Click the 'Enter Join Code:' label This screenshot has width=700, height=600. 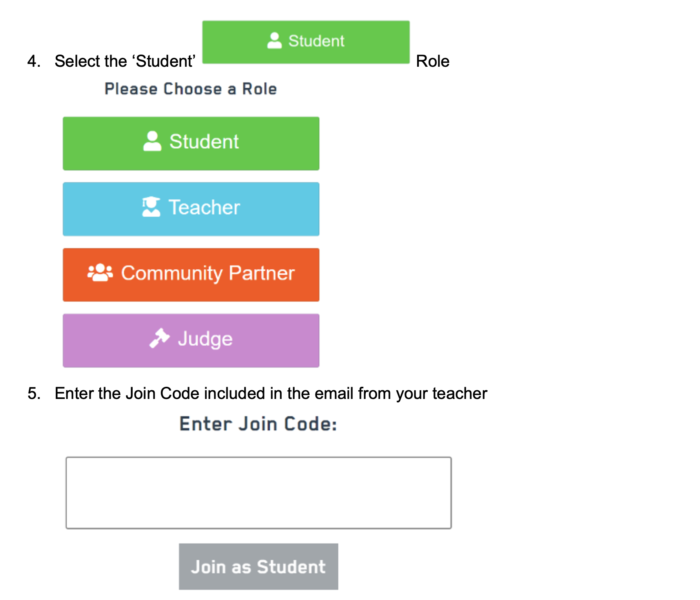[258, 424]
